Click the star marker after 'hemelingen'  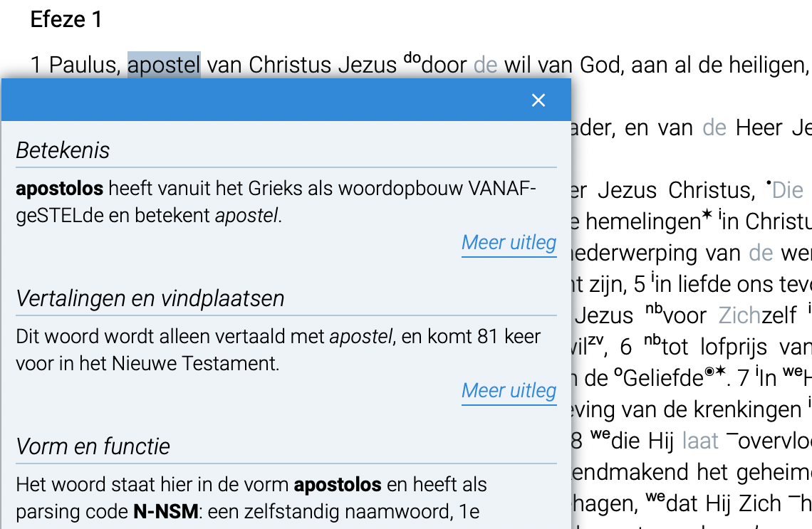(x=706, y=216)
